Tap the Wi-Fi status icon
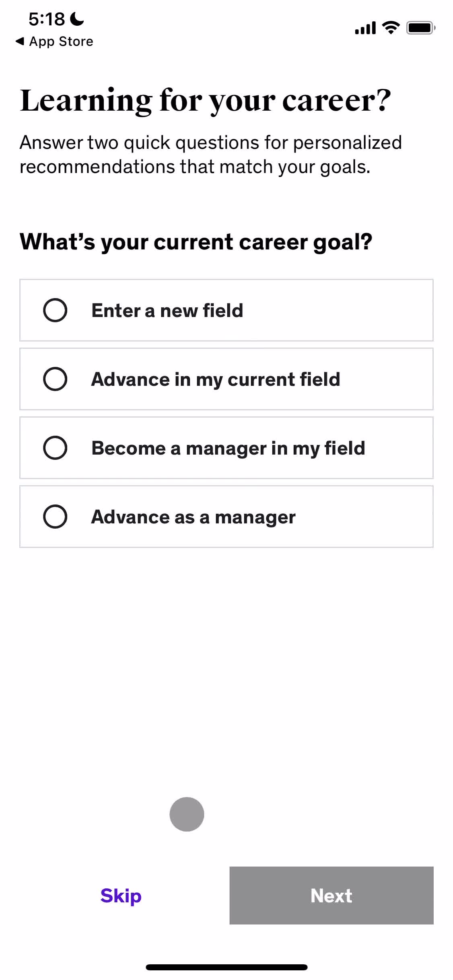This screenshot has height=980, width=453. coord(391,28)
